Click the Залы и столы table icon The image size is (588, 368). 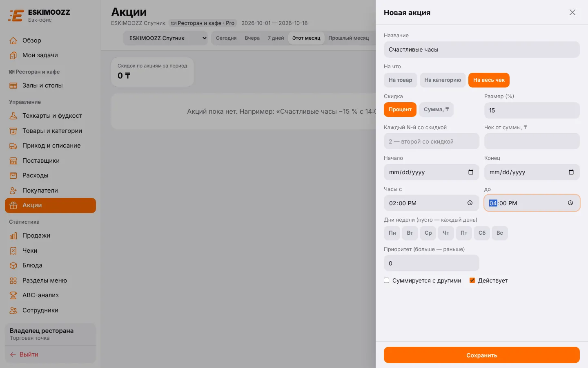click(13, 85)
